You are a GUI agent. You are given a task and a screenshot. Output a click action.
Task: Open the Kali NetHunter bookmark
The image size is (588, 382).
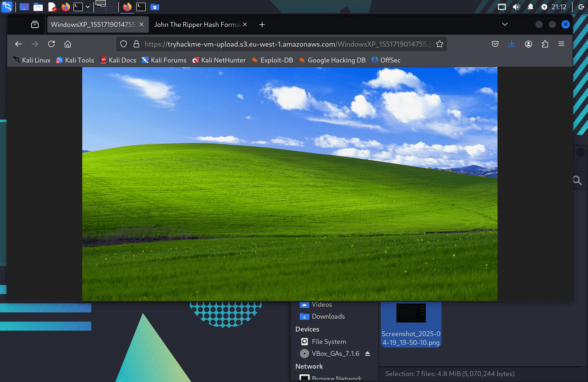point(219,60)
